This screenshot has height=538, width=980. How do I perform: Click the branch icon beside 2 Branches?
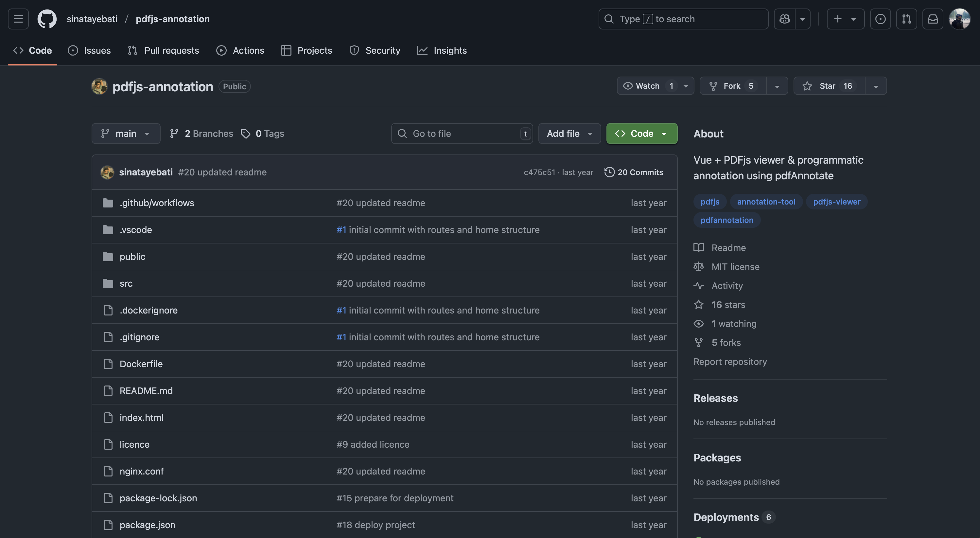pyautogui.click(x=174, y=134)
